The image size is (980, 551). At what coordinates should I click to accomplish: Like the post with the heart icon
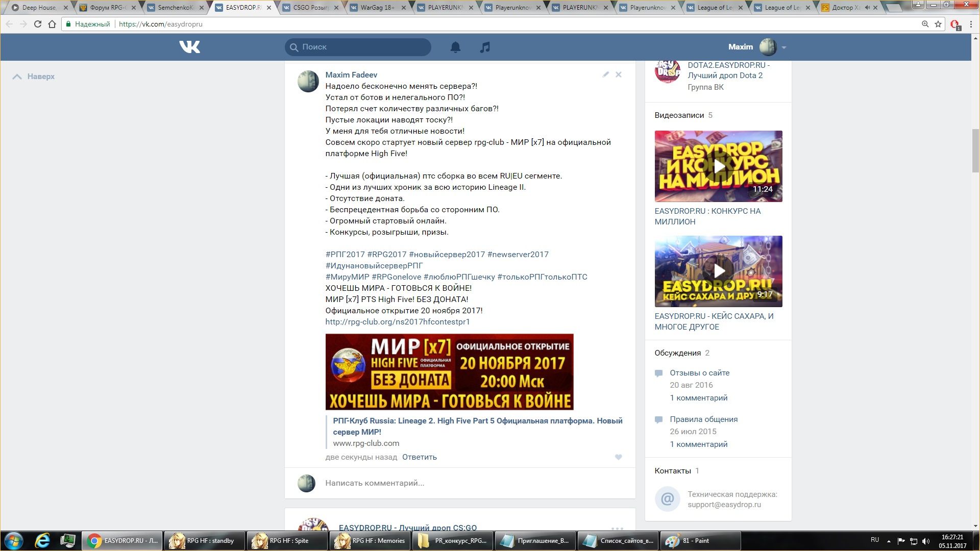[618, 457]
